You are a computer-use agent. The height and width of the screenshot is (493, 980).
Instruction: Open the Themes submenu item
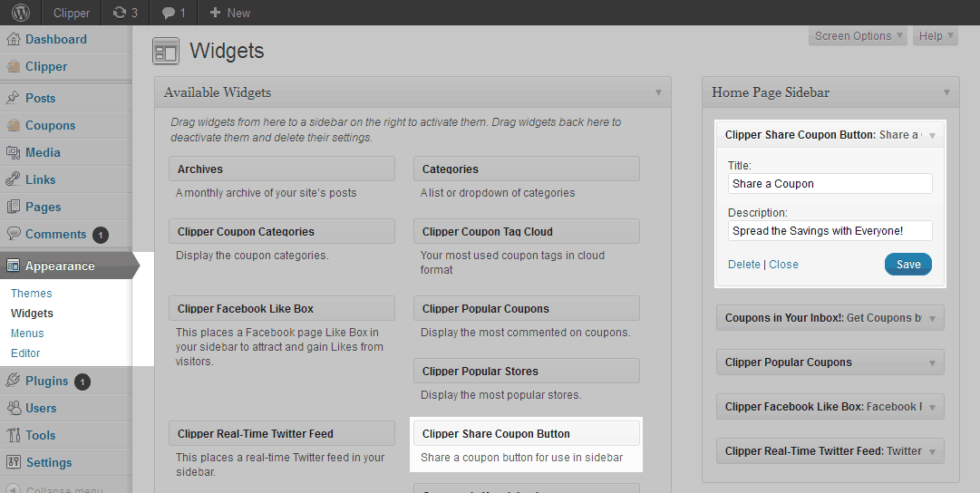32,293
